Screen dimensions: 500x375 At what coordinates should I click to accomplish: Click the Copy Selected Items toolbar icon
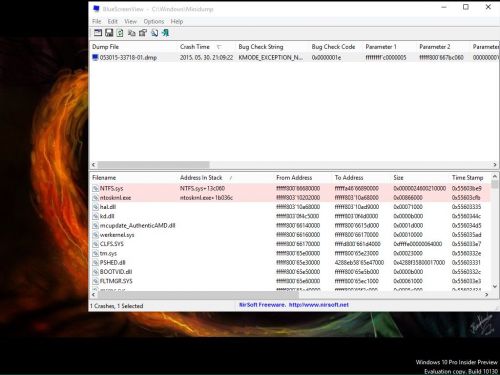click(x=132, y=33)
